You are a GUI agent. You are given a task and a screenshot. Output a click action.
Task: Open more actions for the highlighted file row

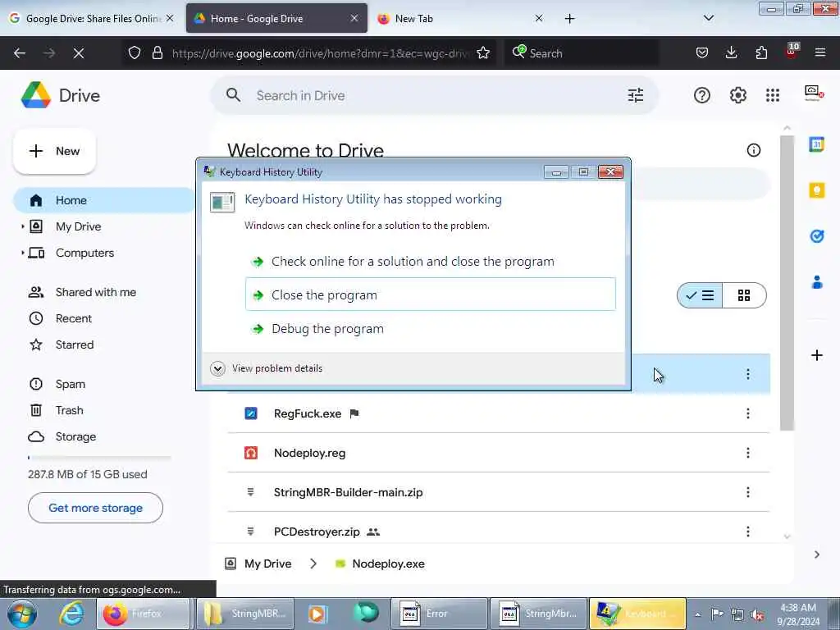coord(748,374)
